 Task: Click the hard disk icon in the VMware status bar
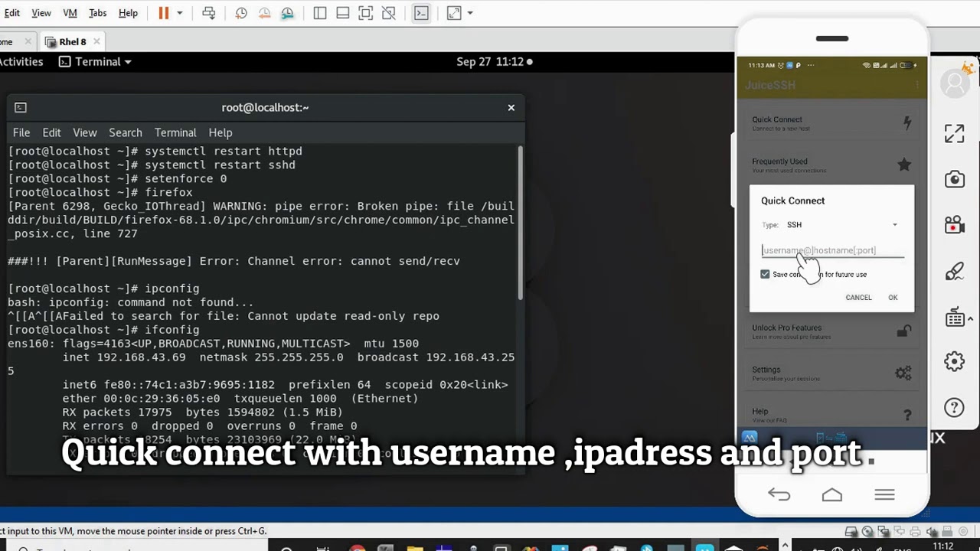(x=851, y=531)
